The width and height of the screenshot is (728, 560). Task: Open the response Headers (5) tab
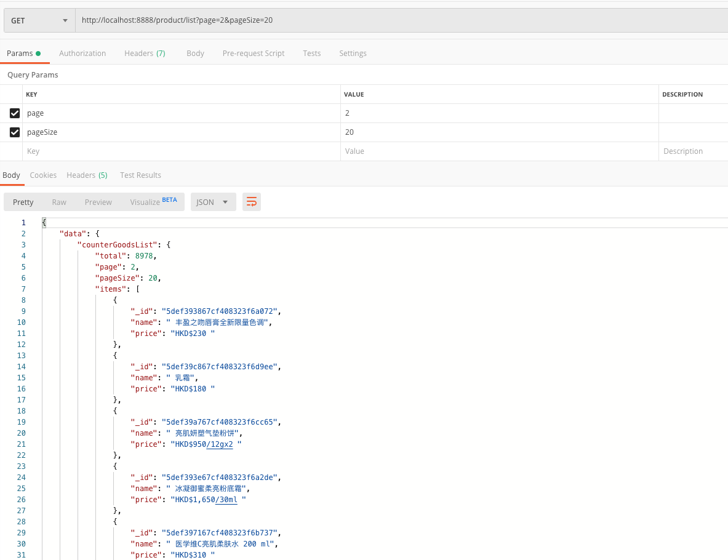[87, 175]
